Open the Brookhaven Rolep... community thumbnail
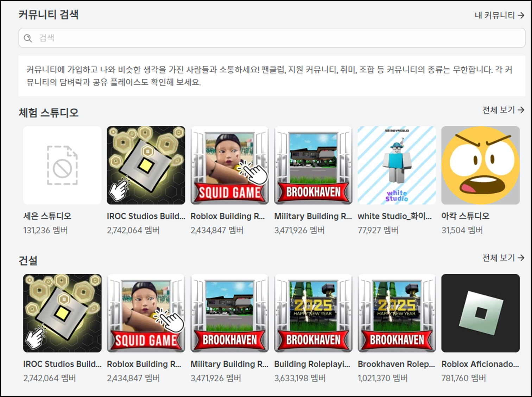Image resolution: width=532 pixels, height=397 pixels. pyautogui.click(x=397, y=313)
